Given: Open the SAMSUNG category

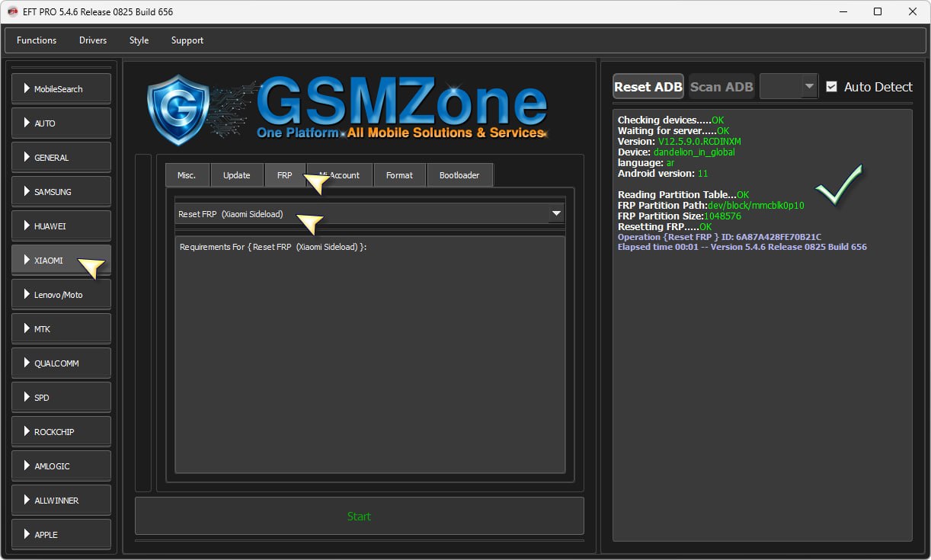Looking at the screenshot, I should (x=61, y=191).
